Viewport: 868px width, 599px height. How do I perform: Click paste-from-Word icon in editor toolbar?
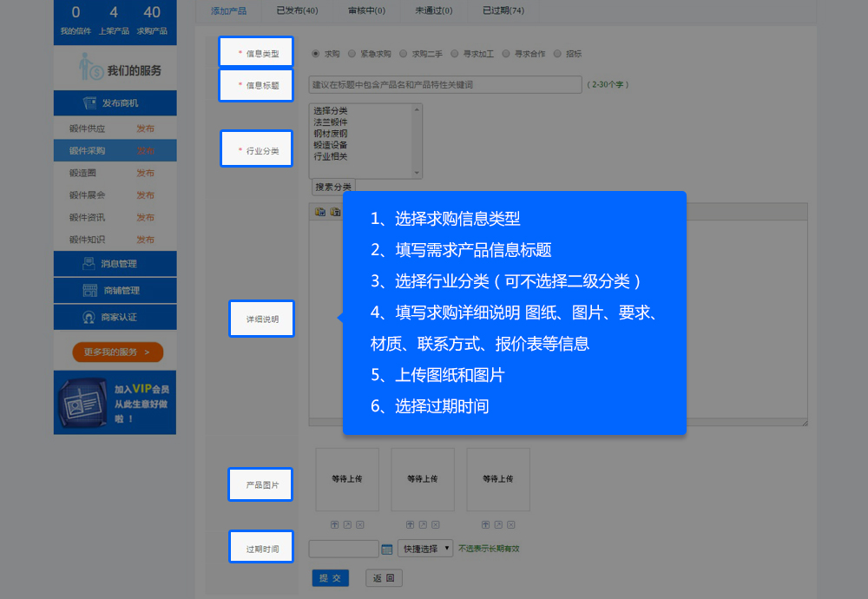[x=335, y=211]
